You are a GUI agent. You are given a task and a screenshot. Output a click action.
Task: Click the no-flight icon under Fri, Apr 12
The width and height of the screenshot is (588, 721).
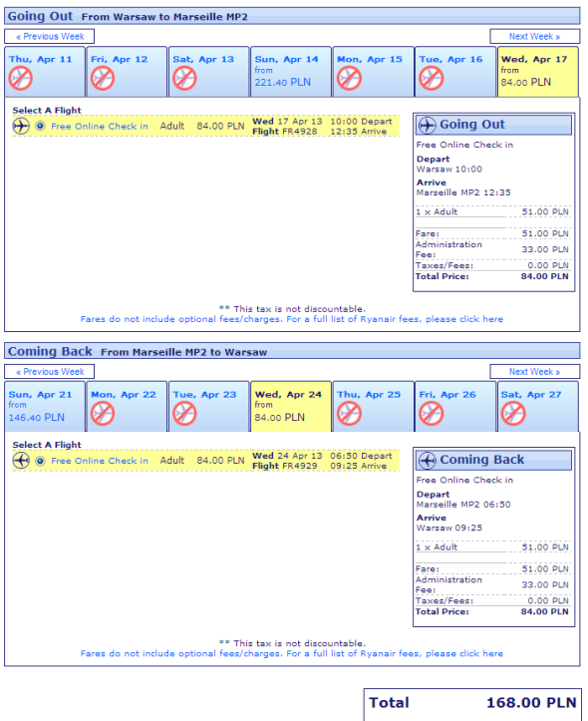tap(103, 78)
